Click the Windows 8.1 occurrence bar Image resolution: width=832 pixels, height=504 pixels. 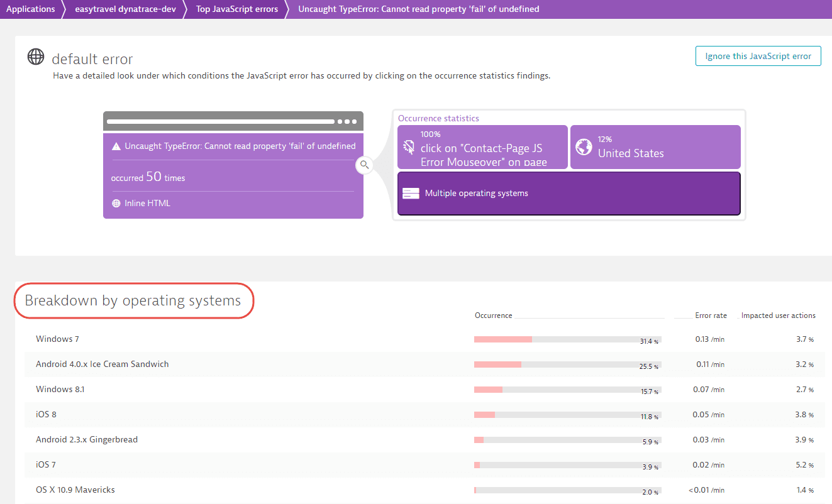pyautogui.click(x=567, y=390)
